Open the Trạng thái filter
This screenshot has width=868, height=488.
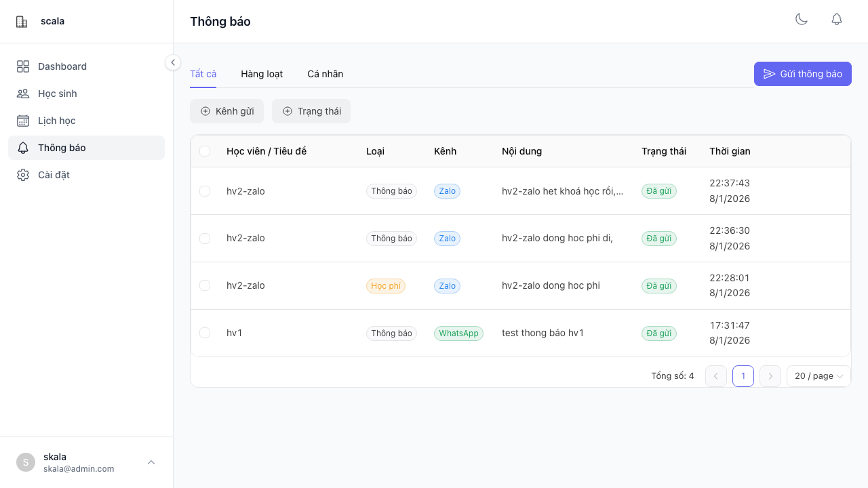(311, 111)
